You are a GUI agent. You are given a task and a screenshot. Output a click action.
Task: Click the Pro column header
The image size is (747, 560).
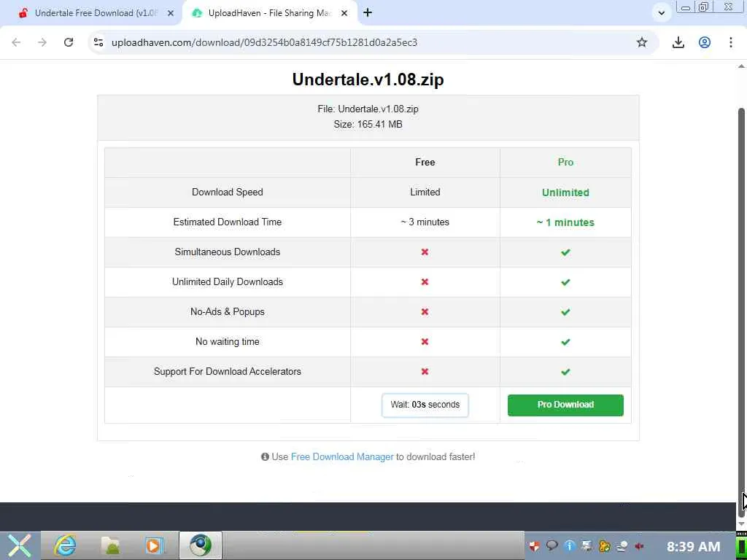[x=565, y=163]
